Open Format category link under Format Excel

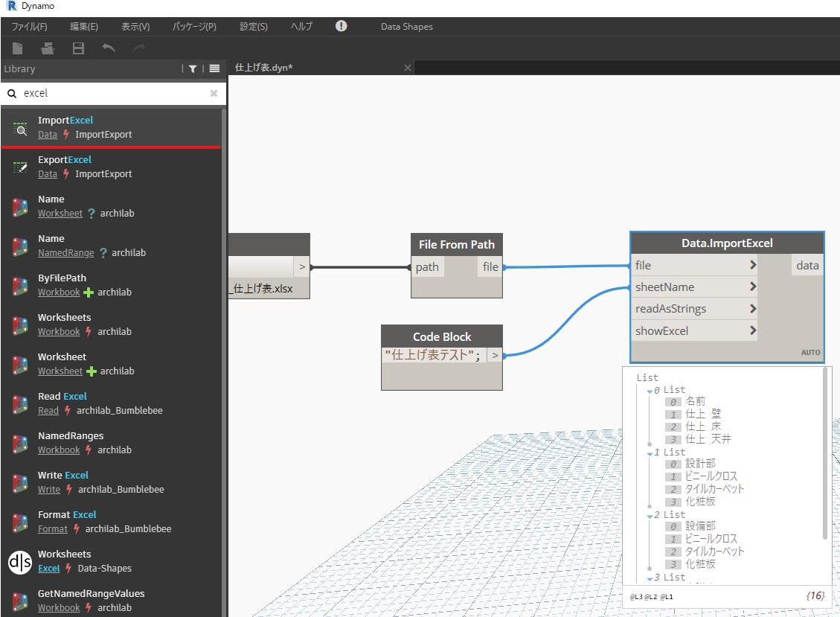click(x=53, y=529)
